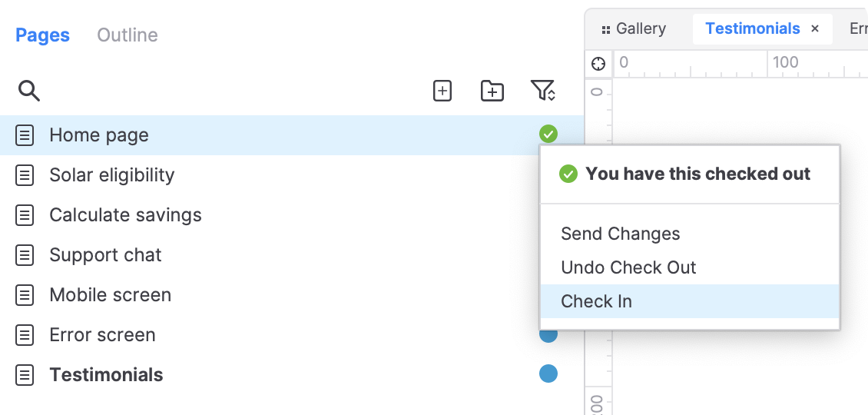Click the Home page document icon

tap(25, 136)
